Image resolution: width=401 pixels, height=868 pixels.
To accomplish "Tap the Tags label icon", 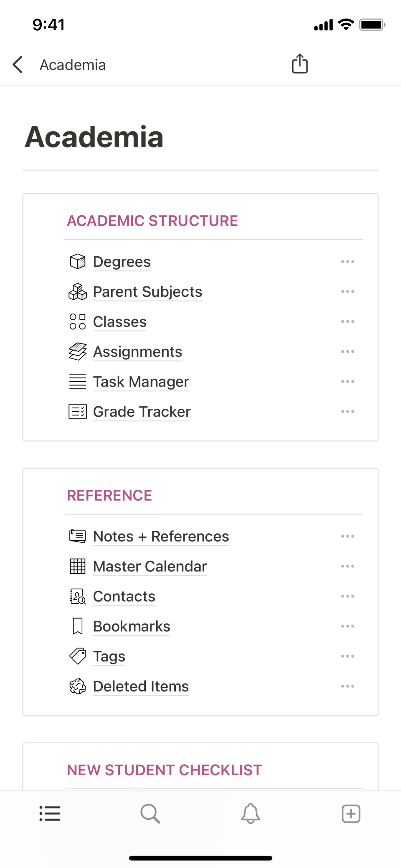I will coord(78,656).
